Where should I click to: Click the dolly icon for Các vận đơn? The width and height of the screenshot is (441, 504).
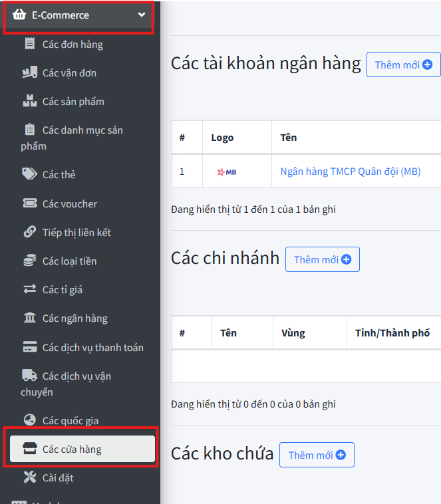(x=29, y=72)
